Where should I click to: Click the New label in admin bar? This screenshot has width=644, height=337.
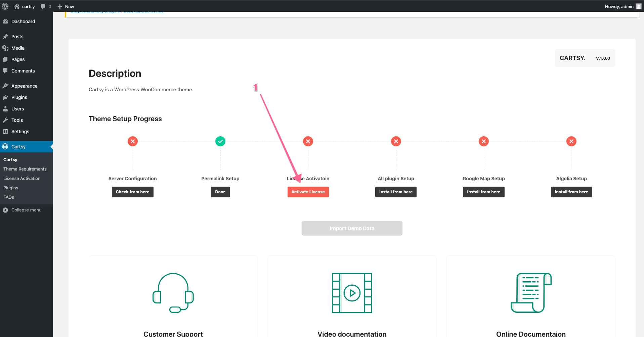point(70,6)
